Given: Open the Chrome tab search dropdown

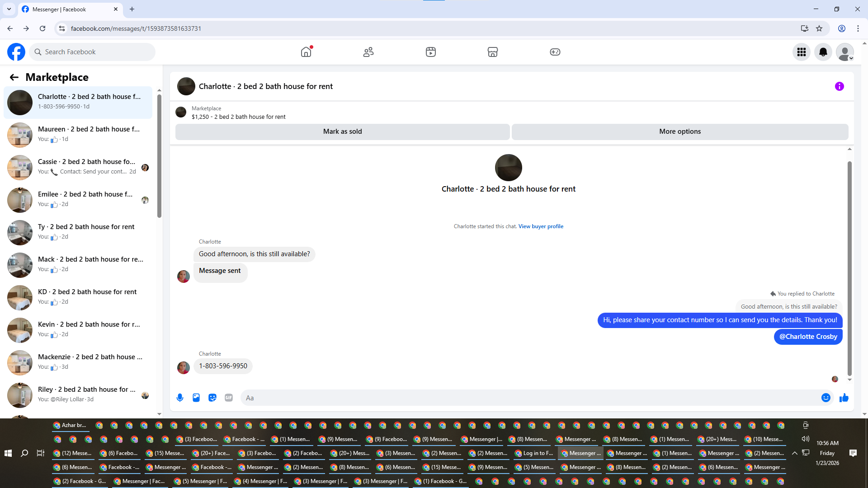Looking at the screenshot, I should 9,9.
